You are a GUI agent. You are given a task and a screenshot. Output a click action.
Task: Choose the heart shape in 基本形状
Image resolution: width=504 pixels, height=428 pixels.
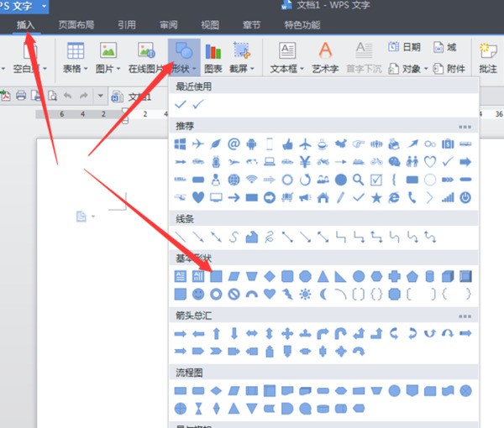tap(270, 294)
